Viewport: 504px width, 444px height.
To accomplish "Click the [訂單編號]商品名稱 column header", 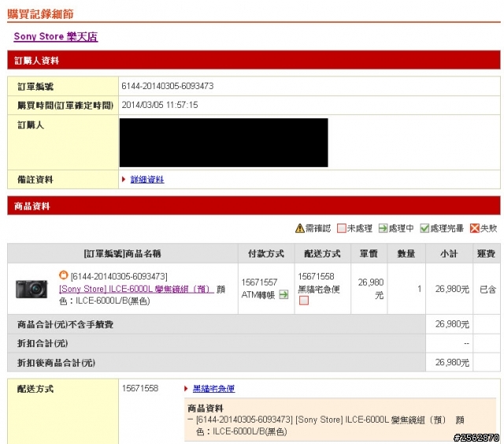I will pyautogui.click(x=123, y=253).
